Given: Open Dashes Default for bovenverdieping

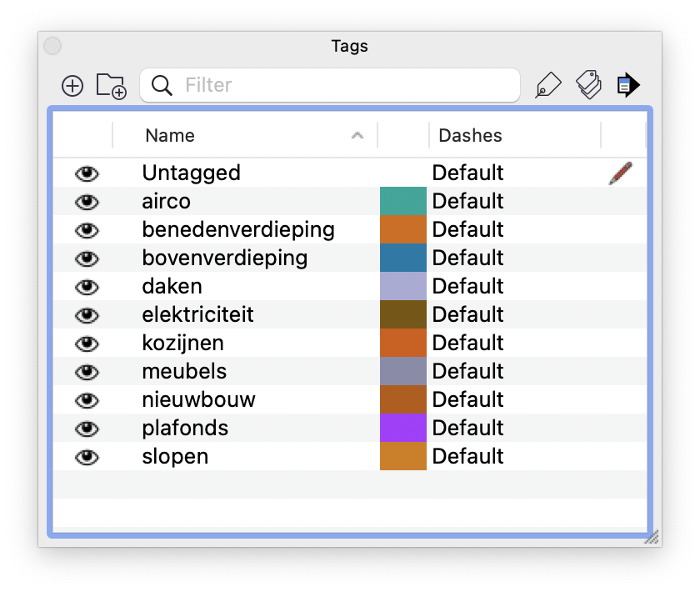Looking at the screenshot, I should 467,258.
